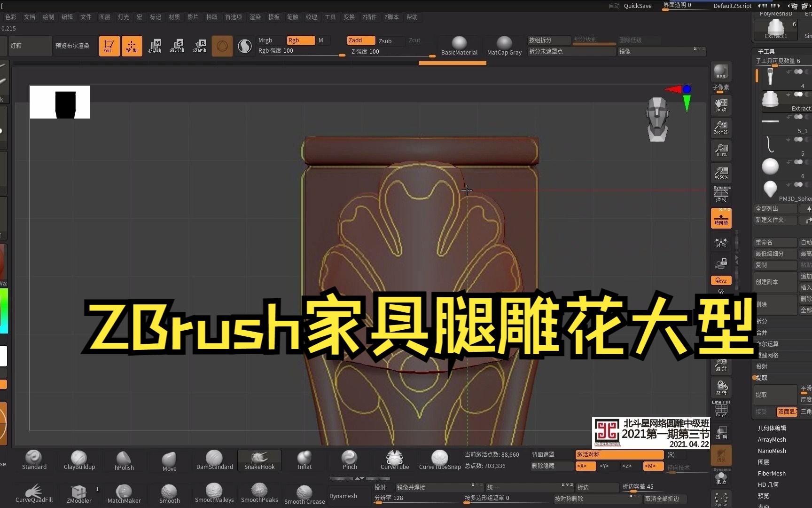Select the DamStandard brush

(x=214, y=460)
